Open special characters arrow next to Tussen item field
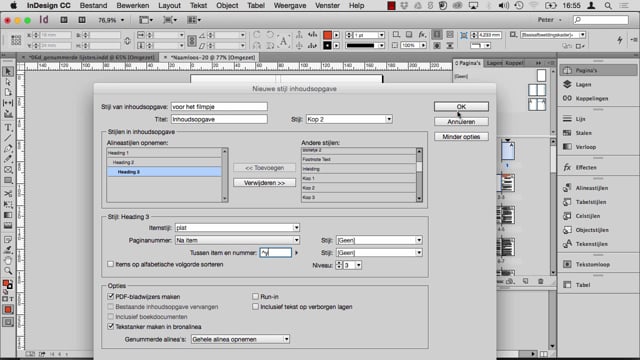The width and height of the screenshot is (640, 360). 296,253
